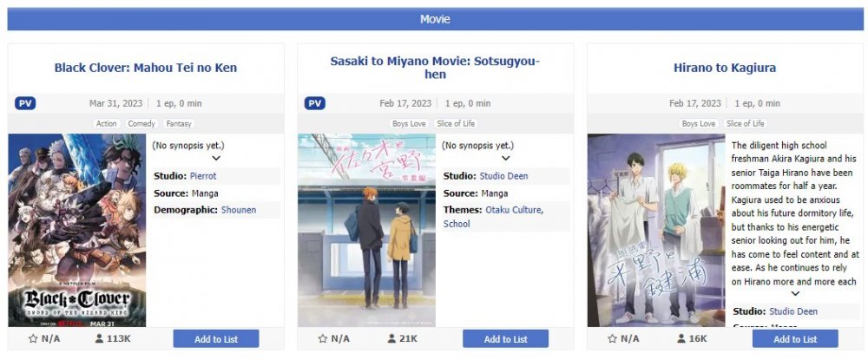This screenshot has width=868, height=360.
Task: Select Boys Love tag on Hirano to Kagiura card
Action: (699, 124)
